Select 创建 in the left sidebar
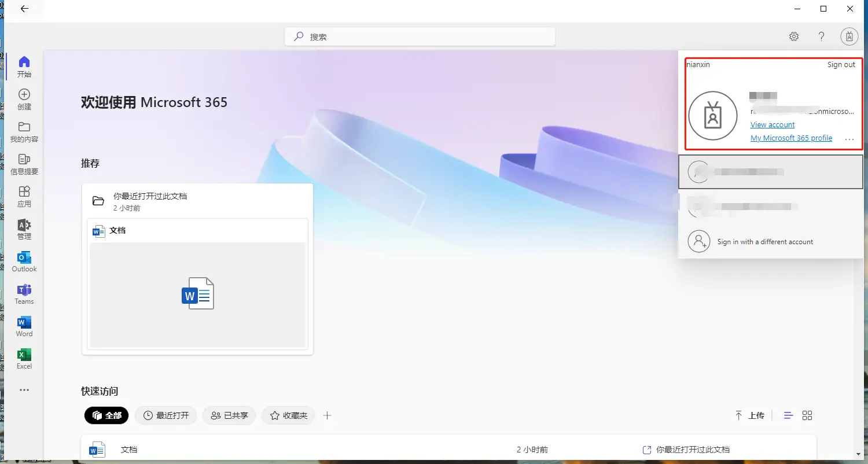868x464 pixels. (x=24, y=98)
